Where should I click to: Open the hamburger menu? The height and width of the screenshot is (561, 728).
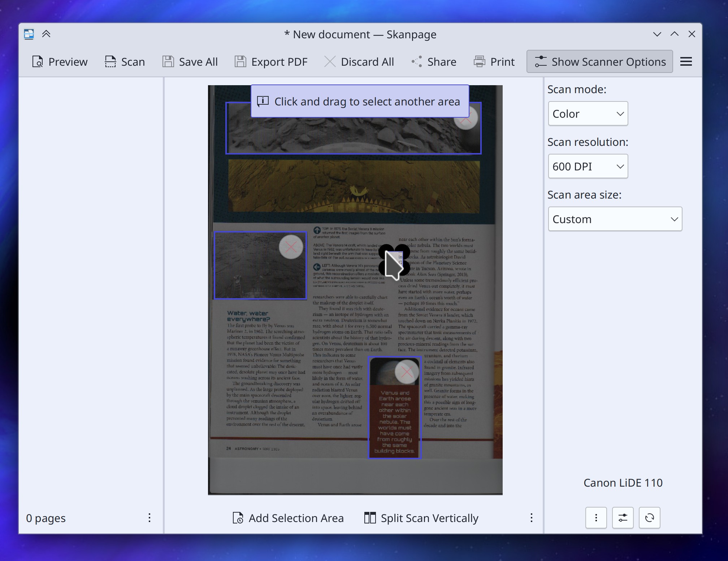(685, 61)
